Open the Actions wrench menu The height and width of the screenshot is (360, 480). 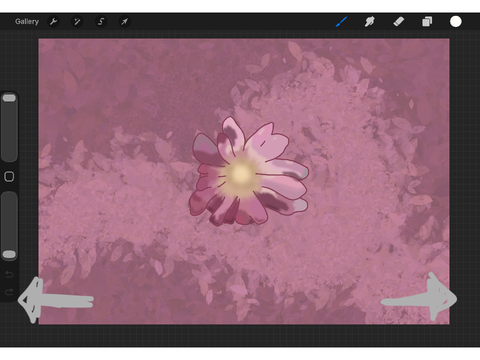(x=53, y=22)
